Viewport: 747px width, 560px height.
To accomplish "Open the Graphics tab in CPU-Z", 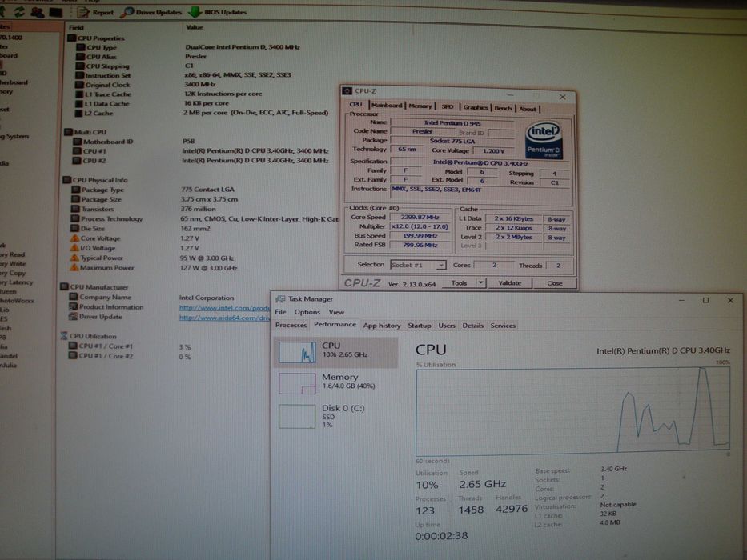I will click(475, 108).
